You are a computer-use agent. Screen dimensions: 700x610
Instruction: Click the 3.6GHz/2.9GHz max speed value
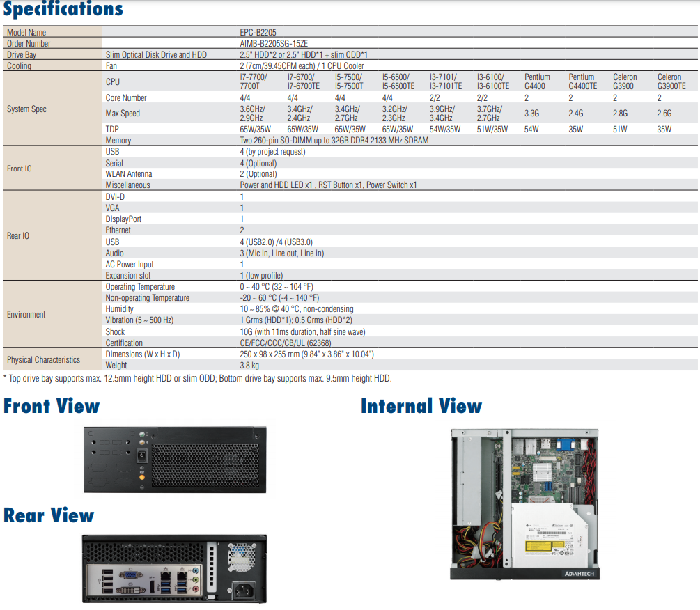tap(253, 114)
